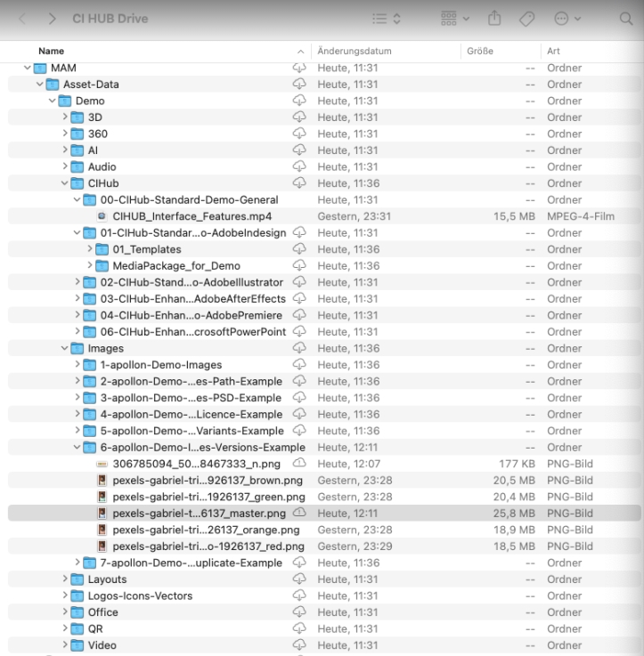Collapse the Demo folder
The image size is (644, 656).
click(52, 101)
